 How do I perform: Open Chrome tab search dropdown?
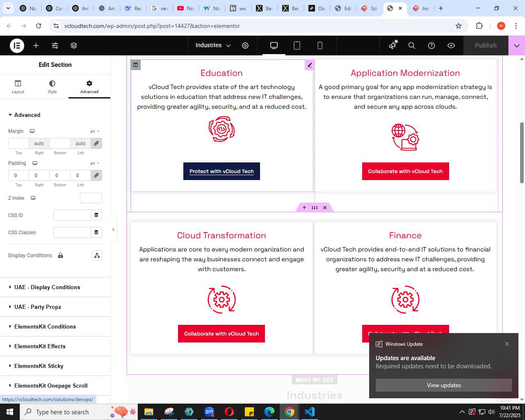tap(8, 8)
